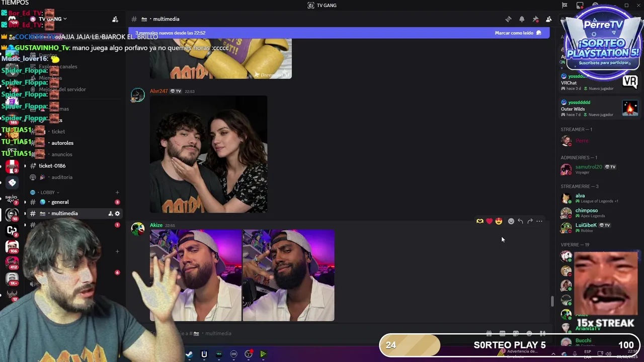Click the ESP language indicator in tray

(588, 353)
